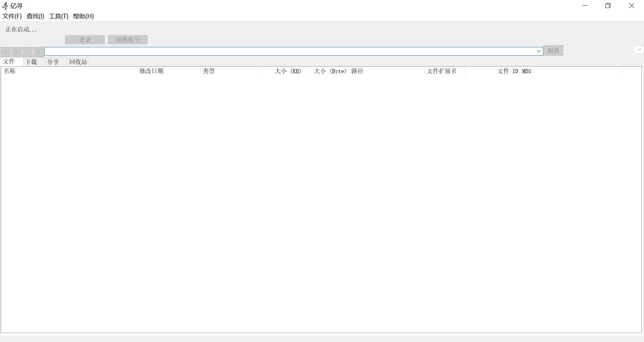
Task: Click the forward navigation arrow button
Action: 16,52
